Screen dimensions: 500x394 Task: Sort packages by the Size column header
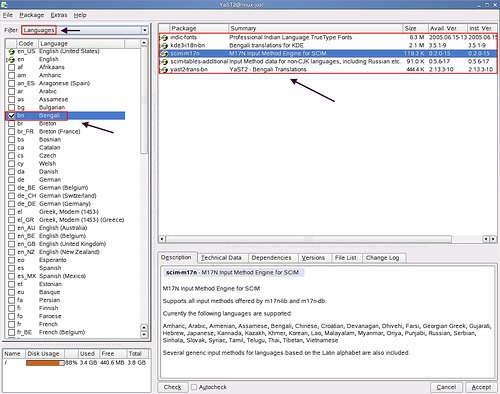click(415, 28)
